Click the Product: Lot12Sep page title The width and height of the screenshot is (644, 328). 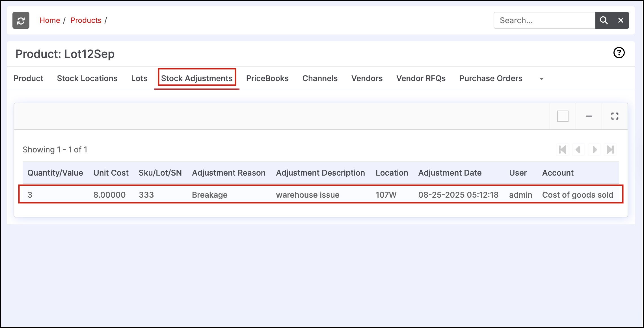(65, 54)
